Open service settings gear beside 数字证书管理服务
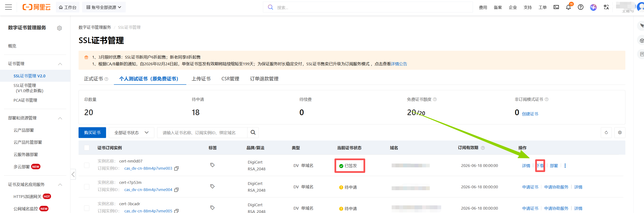644x213 pixels. coord(59,28)
